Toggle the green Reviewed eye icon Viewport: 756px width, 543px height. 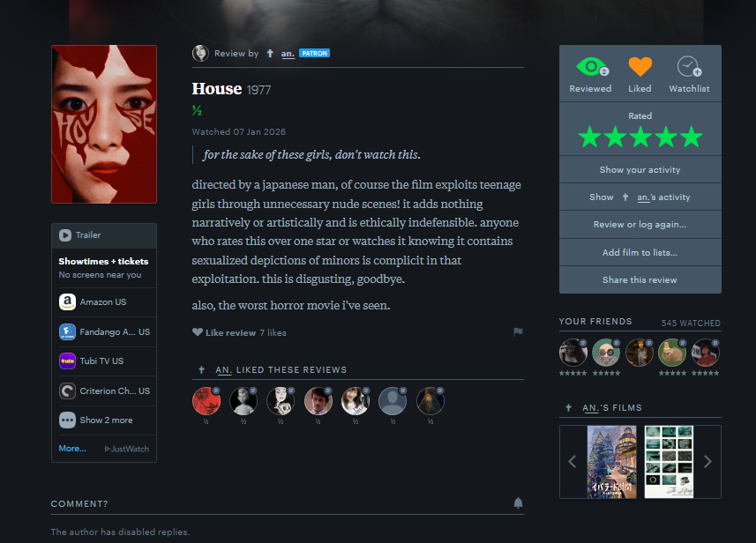(592, 66)
